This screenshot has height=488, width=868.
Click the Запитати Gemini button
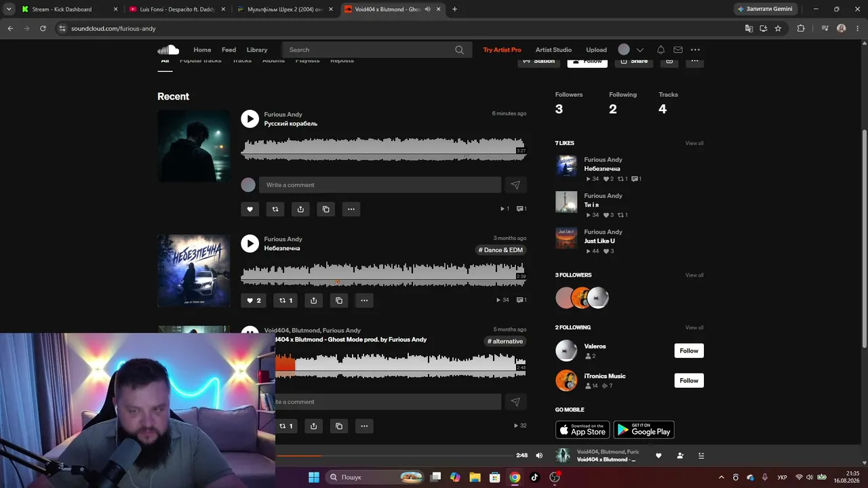(766, 9)
